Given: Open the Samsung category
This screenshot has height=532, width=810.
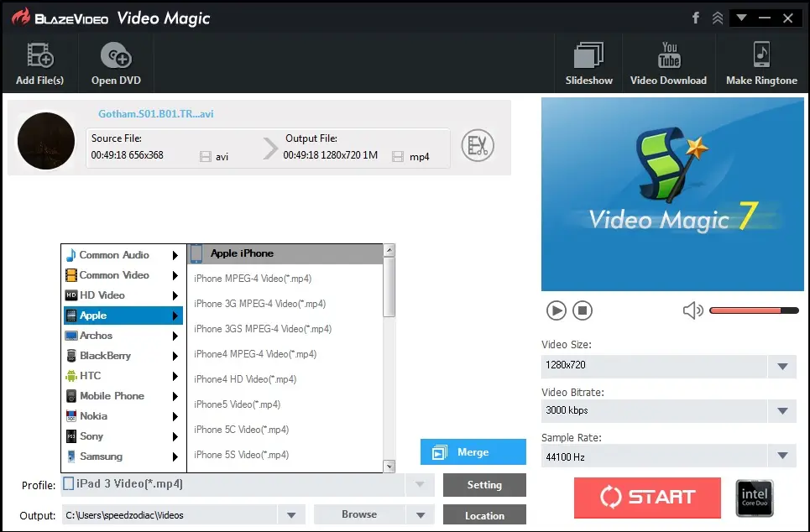Looking at the screenshot, I should pos(123,456).
